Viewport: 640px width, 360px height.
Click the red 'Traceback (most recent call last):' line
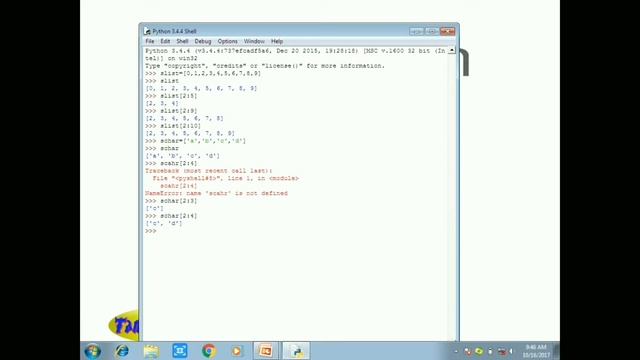(209, 171)
